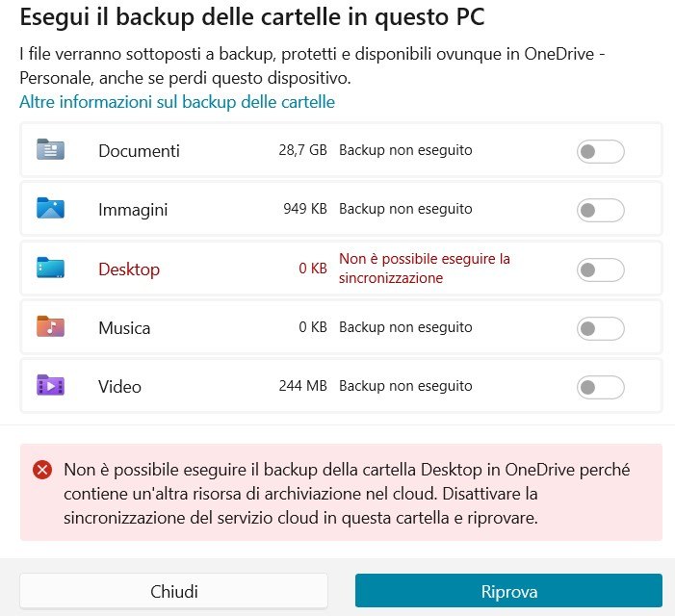Screen dimensions: 675x616
Task: Switch on Musica folder backup
Action: [601, 328]
